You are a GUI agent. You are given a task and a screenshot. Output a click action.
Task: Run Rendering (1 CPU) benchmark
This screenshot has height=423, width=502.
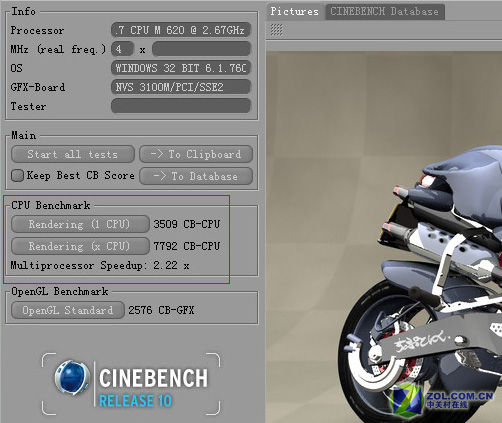pos(80,224)
